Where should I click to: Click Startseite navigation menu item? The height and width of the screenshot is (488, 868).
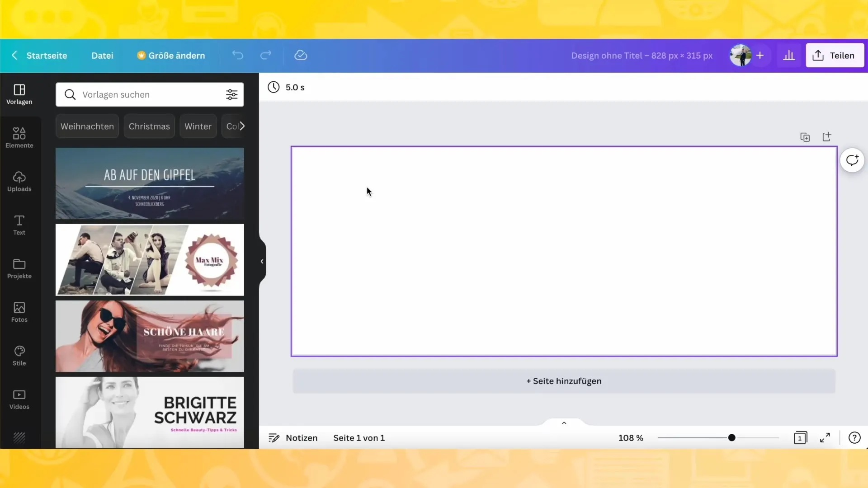(47, 55)
